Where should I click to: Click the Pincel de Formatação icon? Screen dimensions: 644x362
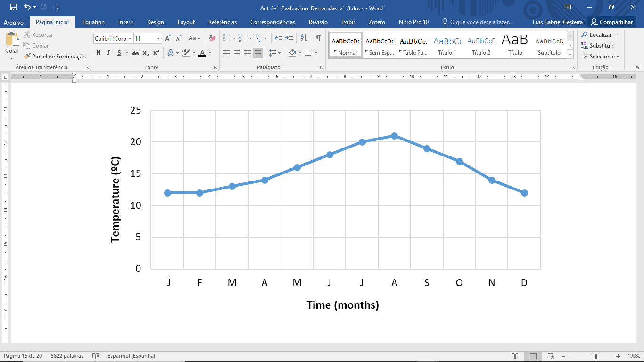(x=27, y=57)
